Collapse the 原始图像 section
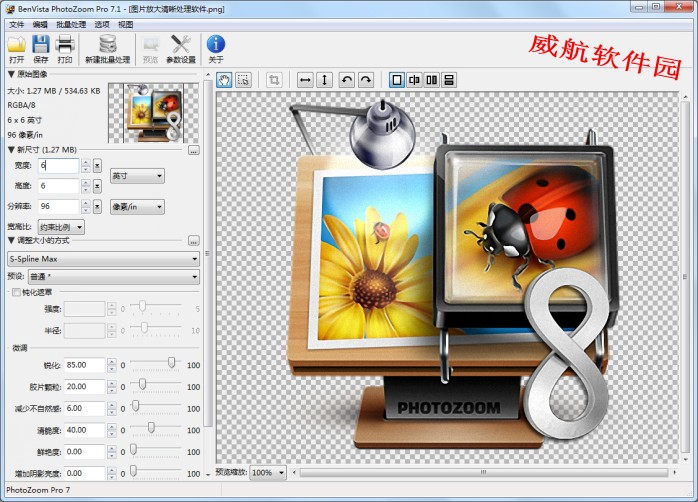 pyautogui.click(x=11, y=74)
